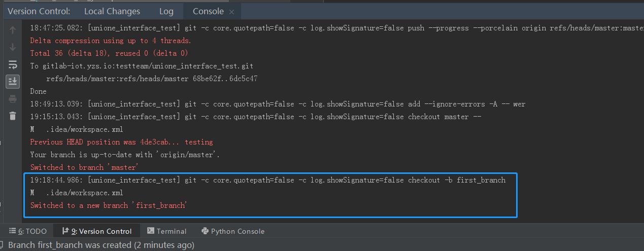The width and height of the screenshot is (644, 251).
Task: Open the Terminal tool window
Action: (167, 231)
